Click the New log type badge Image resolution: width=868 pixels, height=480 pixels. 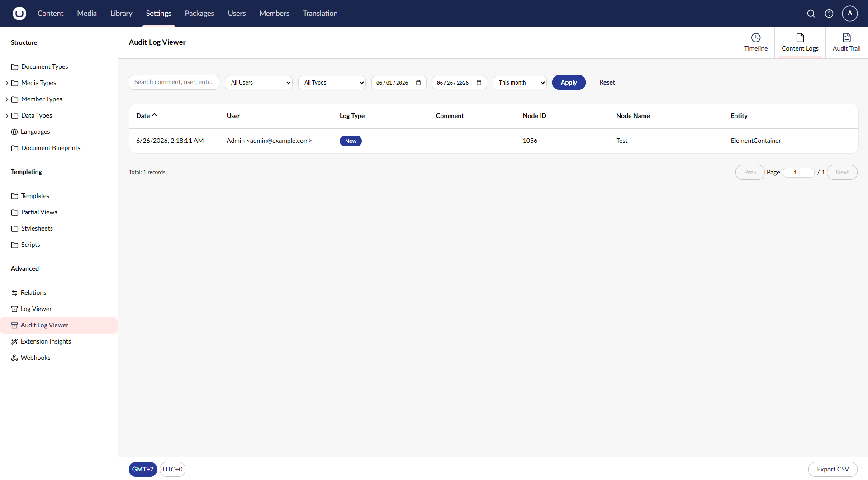coord(351,141)
